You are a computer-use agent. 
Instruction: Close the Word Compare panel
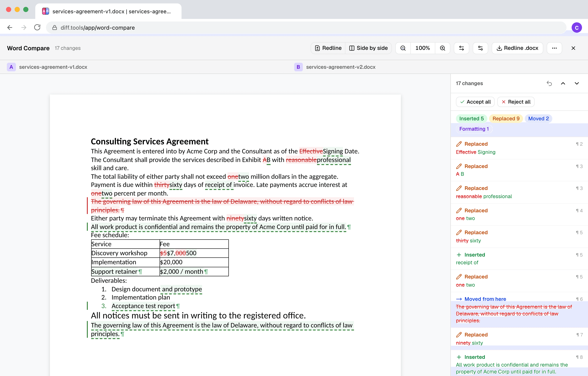(x=573, y=48)
